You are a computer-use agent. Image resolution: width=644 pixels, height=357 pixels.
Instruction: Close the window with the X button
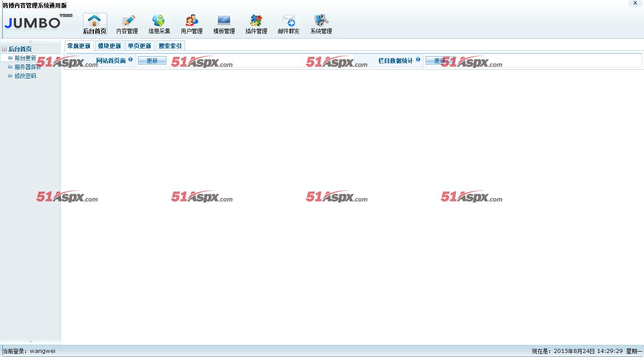point(635,3)
